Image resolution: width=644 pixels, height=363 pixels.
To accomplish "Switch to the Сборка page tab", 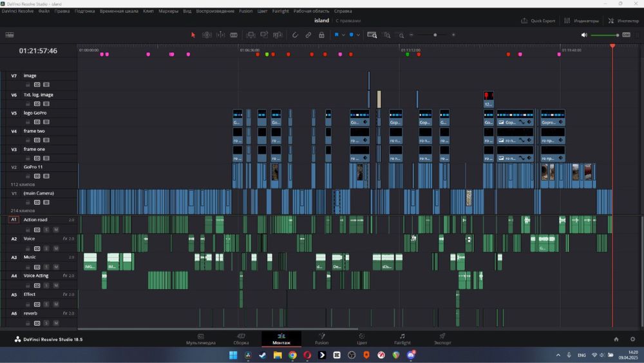I will pyautogui.click(x=241, y=339).
